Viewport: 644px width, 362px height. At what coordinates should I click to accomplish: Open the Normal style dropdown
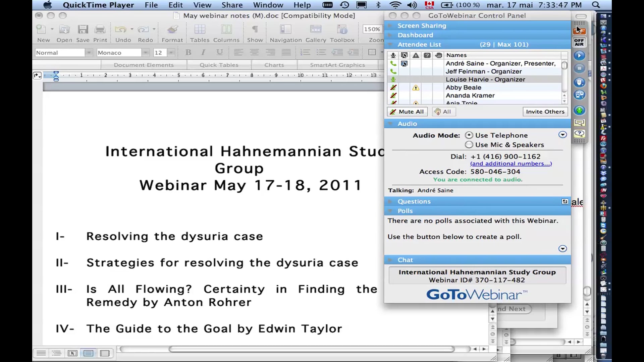coord(88,52)
